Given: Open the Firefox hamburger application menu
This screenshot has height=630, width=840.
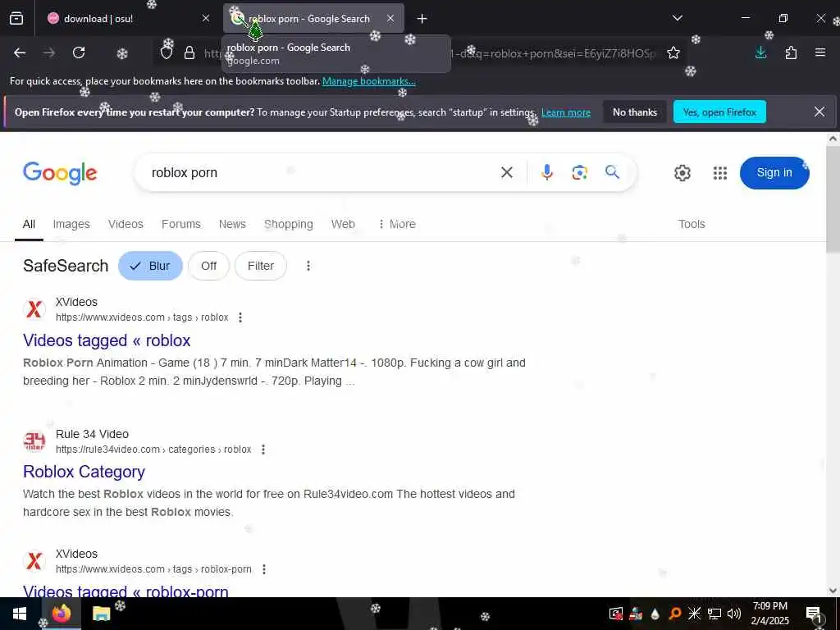Looking at the screenshot, I should point(820,52).
